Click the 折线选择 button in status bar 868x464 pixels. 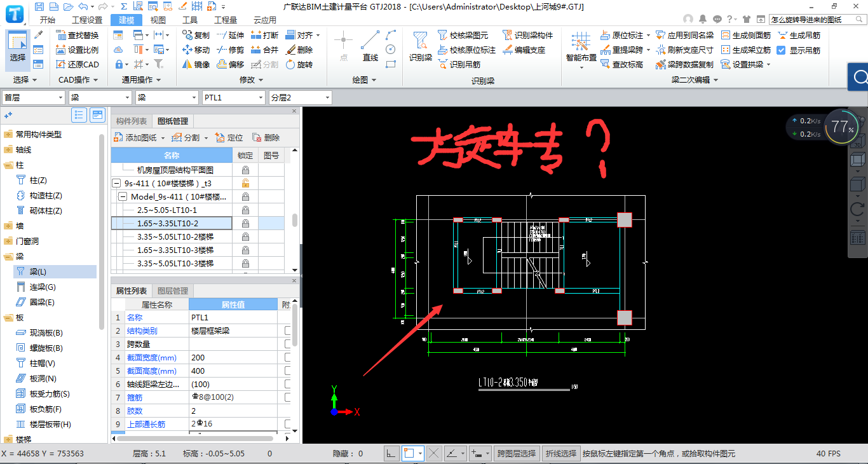[561, 453]
